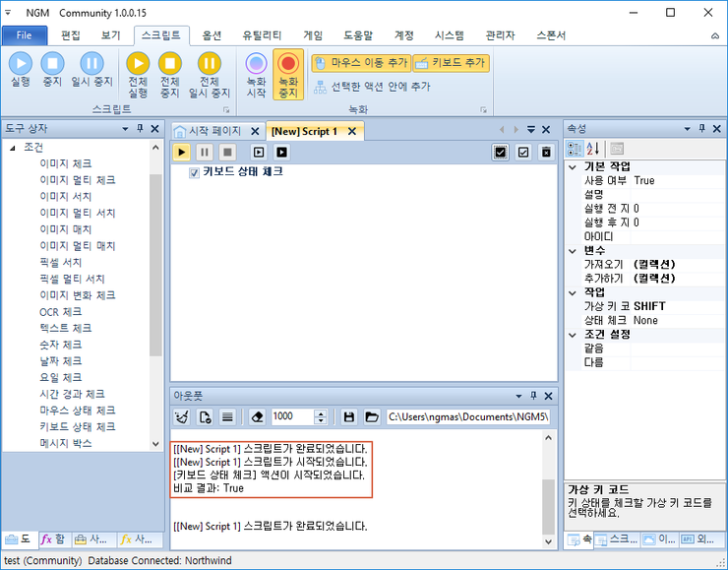This screenshot has width=728, height=570.
Task: Collapse the 기본 작업 property group
Action: click(x=573, y=166)
